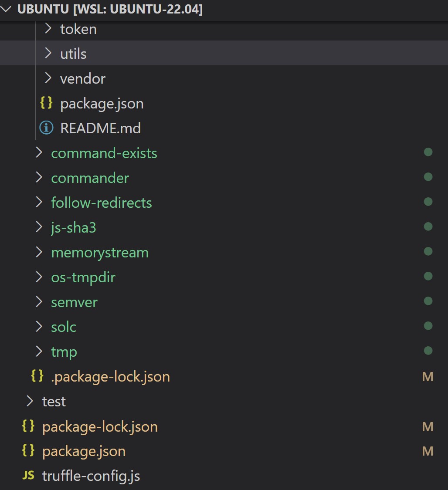Click the M badge next to .package-lock.json
Screen dimensions: 448x490
click(x=428, y=376)
